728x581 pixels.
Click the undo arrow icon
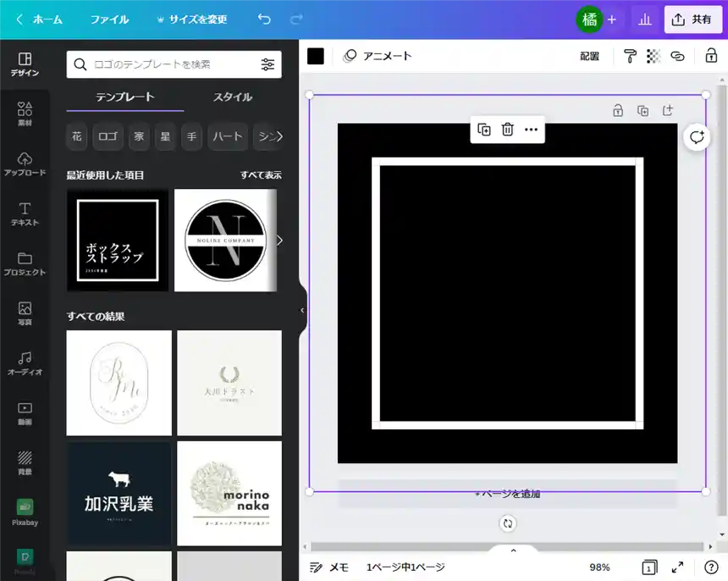coord(264,19)
